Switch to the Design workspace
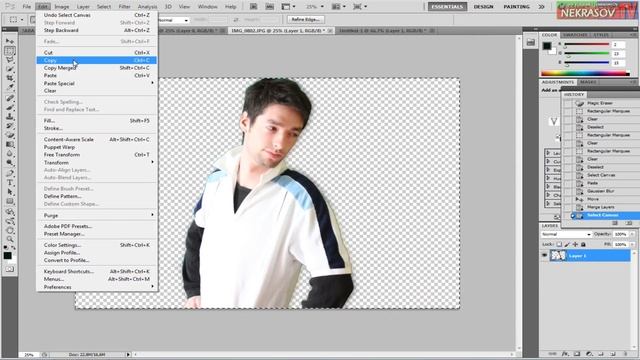Image resolution: width=640 pixels, height=360 pixels. (484, 7)
